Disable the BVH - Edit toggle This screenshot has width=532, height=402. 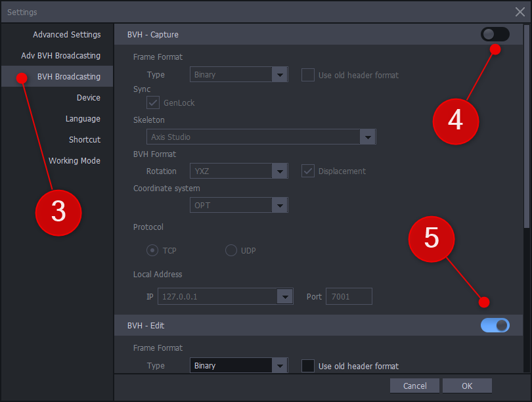point(495,325)
